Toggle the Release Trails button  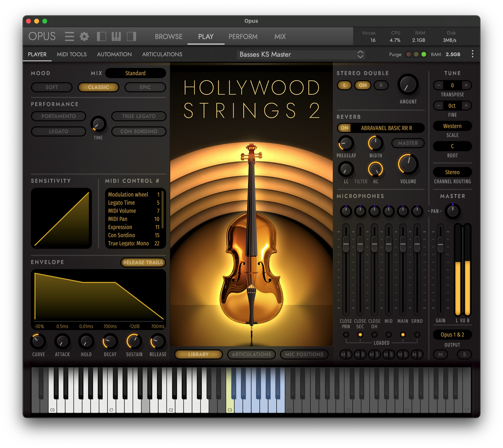143,262
